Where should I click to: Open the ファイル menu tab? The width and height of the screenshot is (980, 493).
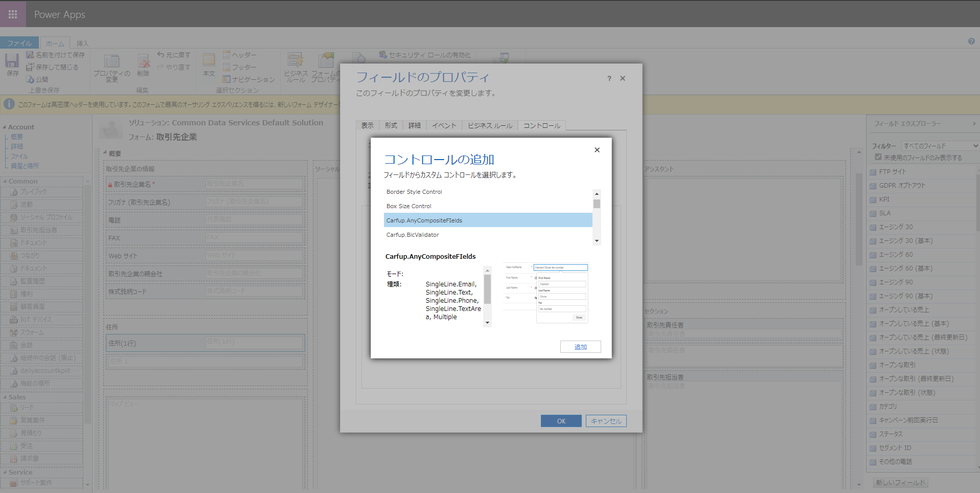[x=19, y=42]
